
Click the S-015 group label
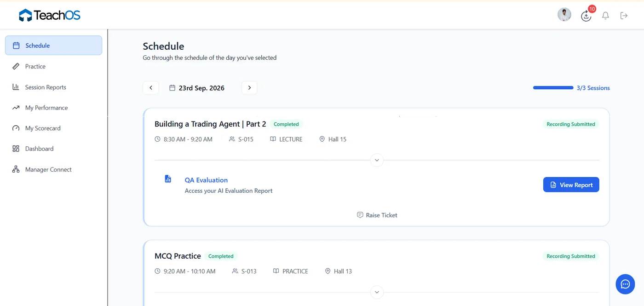pyautogui.click(x=246, y=139)
